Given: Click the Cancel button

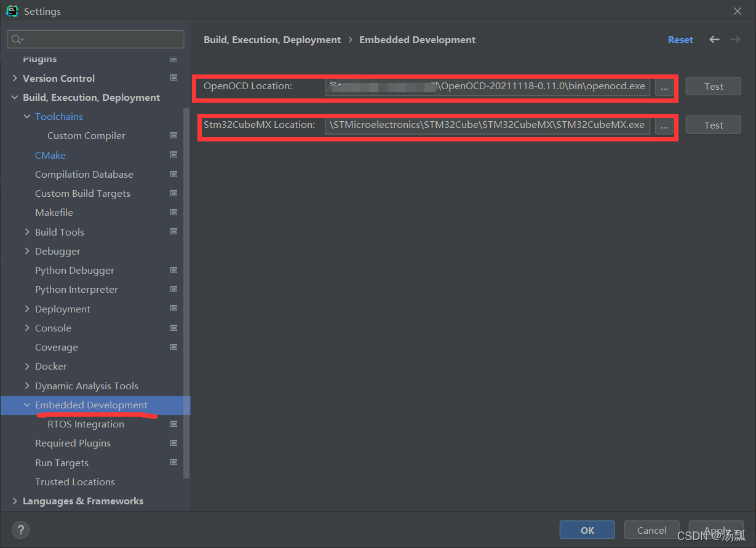Looking at the screenshot, I should 652,530.
